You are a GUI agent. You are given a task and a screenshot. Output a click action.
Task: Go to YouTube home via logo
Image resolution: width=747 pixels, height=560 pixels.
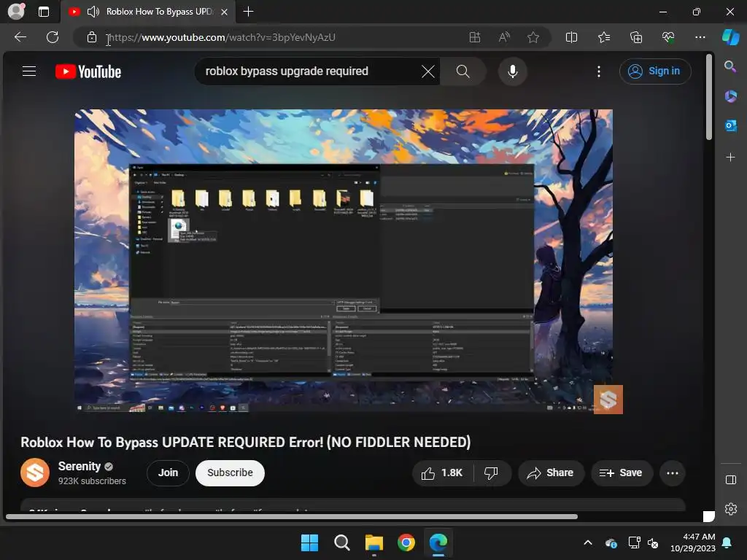(88, 71)
